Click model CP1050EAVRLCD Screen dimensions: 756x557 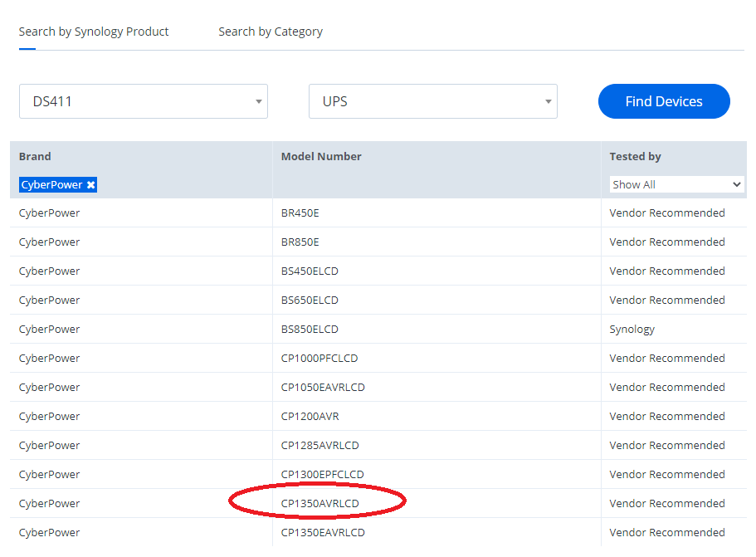[x=323, y=388]
